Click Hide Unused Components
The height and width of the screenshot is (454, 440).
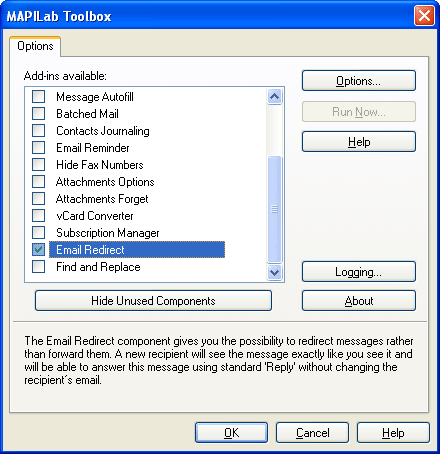pos(153,301)
